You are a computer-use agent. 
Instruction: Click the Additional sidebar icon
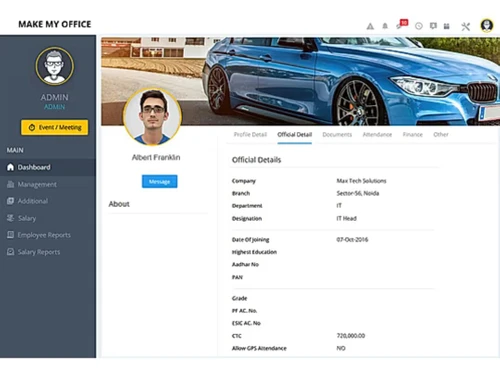tap(10, 201)
